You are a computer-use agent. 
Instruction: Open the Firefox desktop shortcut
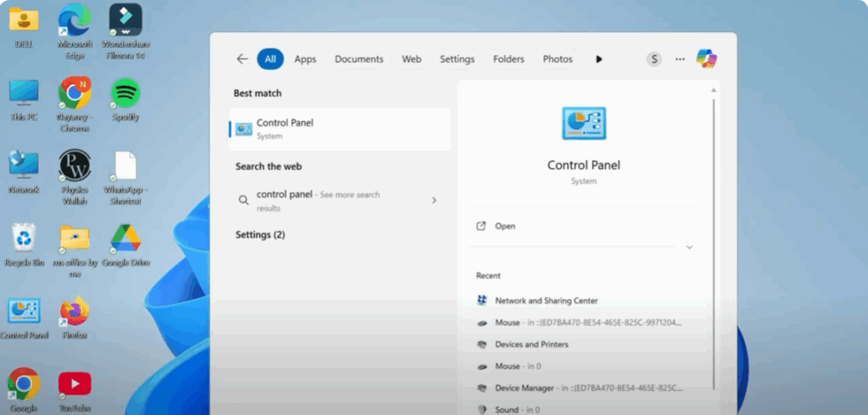point(75,311)
